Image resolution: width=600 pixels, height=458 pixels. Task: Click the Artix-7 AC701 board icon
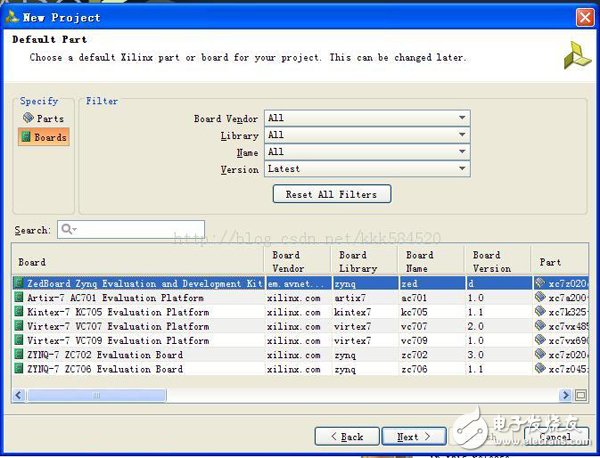pyautogui.click(x=19, y=298)
